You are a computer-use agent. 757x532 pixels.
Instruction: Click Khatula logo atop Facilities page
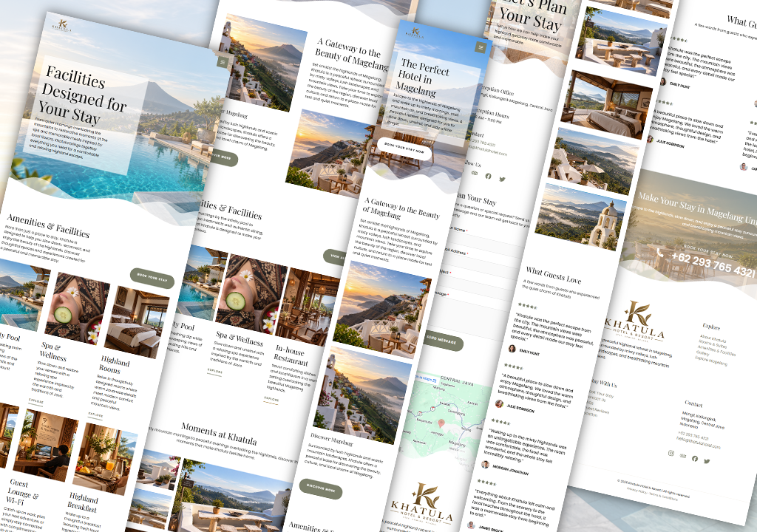point(63,26)
